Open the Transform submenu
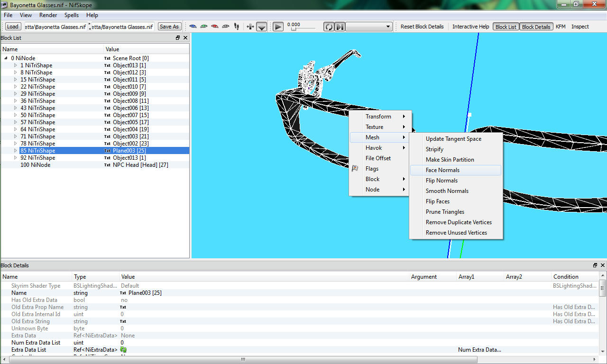The height and width of the screenshot is (364, 607). tap(379, 117)
